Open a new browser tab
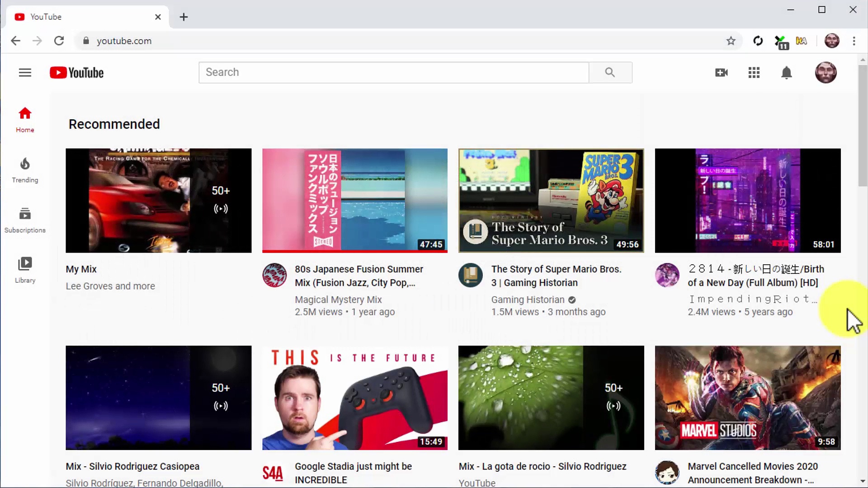868x488 pixels. pos(184,17)
